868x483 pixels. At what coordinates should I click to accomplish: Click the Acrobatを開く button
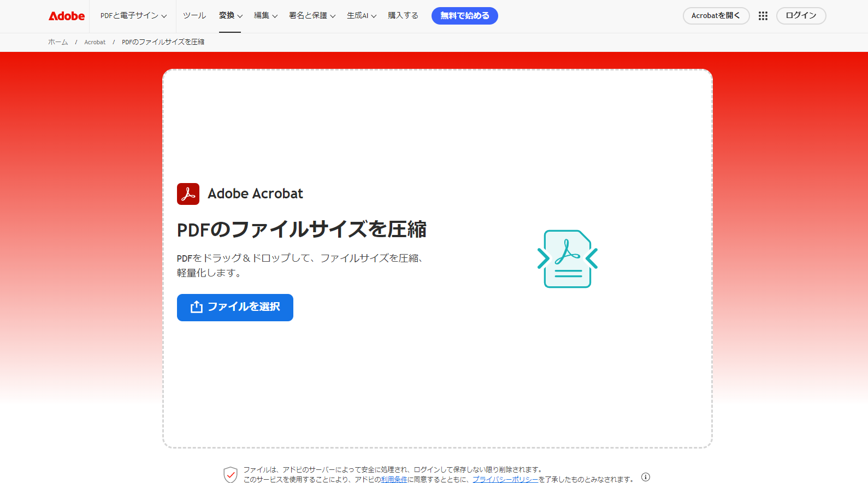click(x=716, y=16)
